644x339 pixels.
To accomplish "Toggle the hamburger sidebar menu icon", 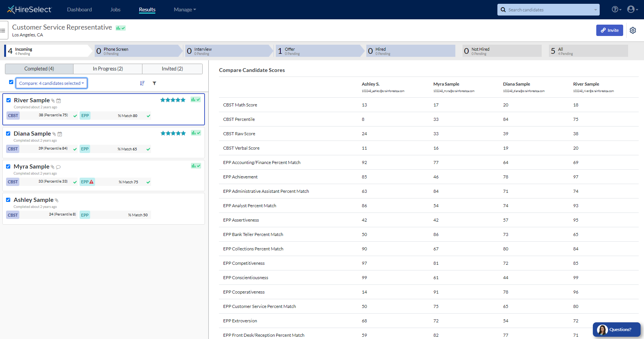I will pyautogui.click(x=3, y=30).
